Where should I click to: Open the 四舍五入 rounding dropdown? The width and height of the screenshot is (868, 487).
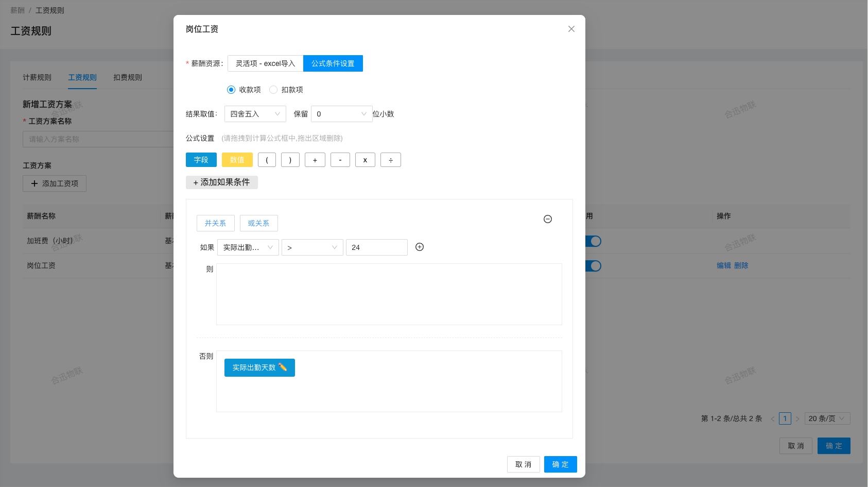[255, 114]
